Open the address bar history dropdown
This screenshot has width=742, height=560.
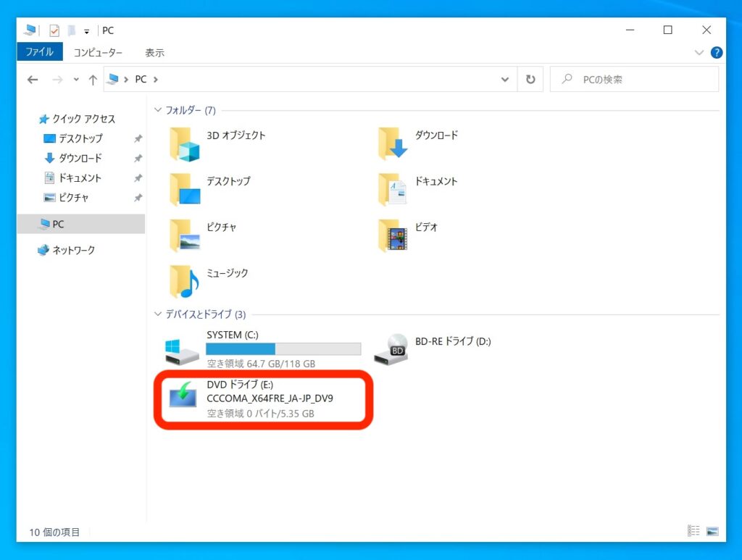[505, 80]
